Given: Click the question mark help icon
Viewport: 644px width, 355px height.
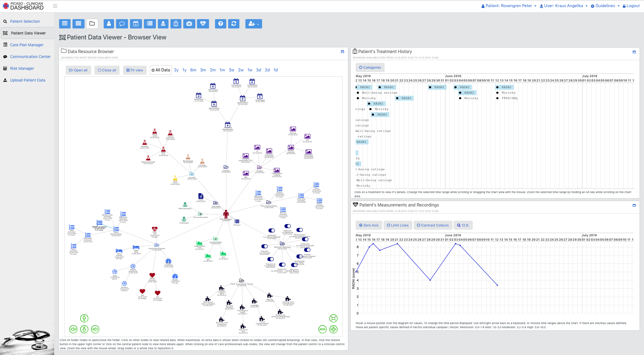Looking at the screenshot, I should point(221,24).
